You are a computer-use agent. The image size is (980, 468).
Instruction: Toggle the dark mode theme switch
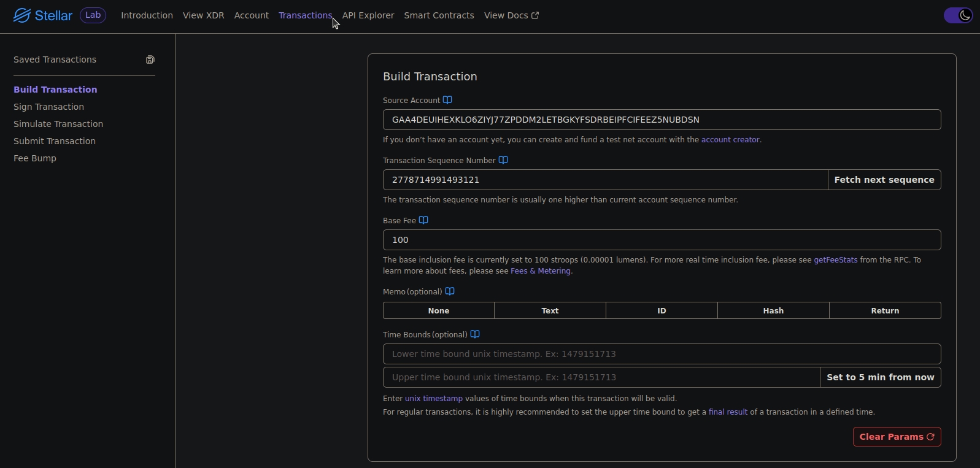coord(957,15)
